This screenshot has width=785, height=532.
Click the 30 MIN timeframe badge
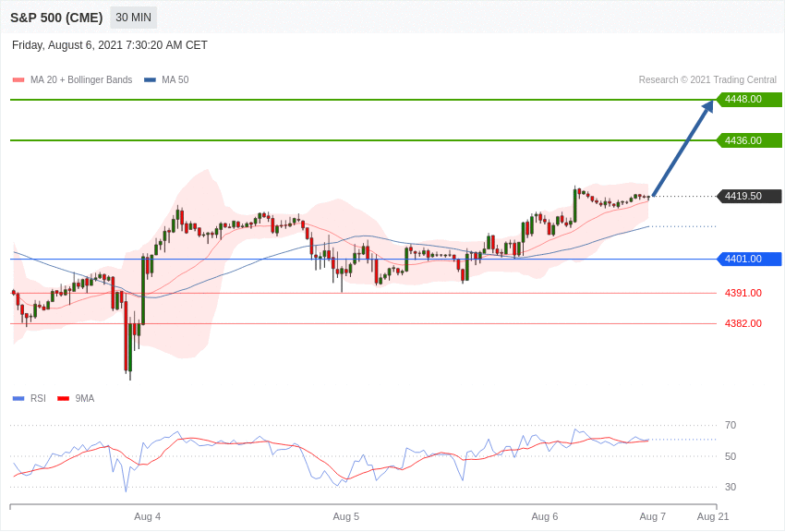pyautogui.click(x=133, y=18)
